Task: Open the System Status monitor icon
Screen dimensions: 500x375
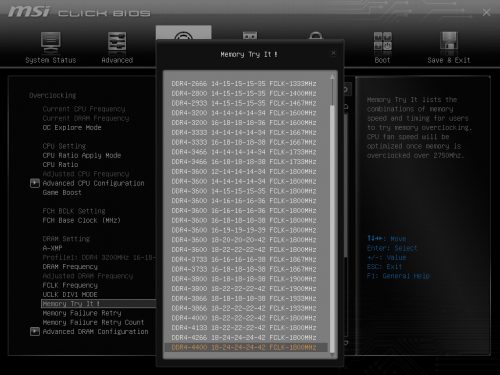Action: point(51,42)
